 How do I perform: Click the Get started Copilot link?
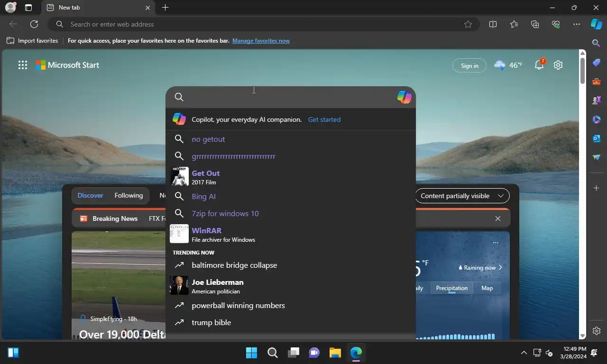[324, 119]
